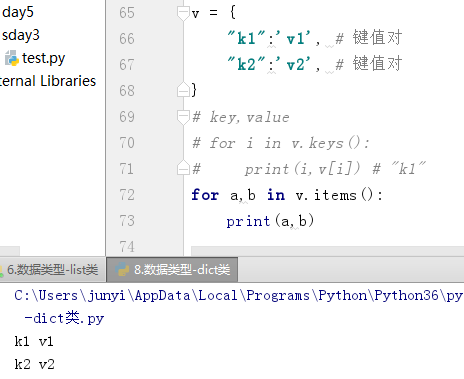Click line number 66 in gutter
This screenshot has height=379, width=464.
(x=127, y=39)
